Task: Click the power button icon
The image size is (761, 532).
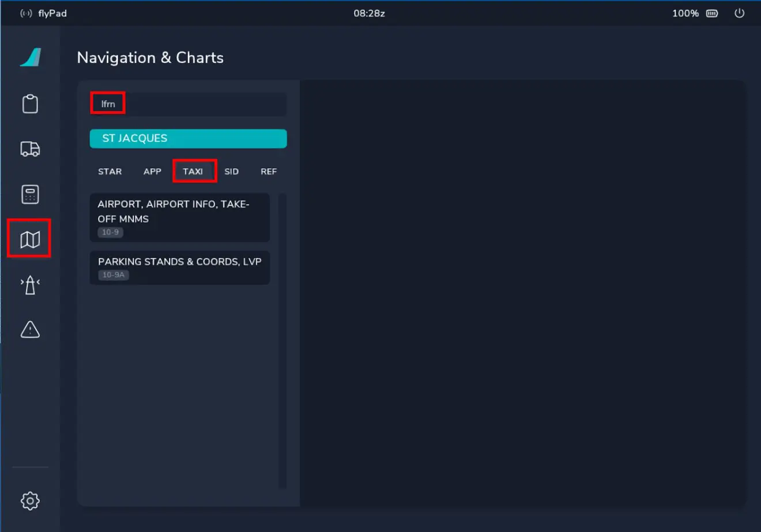Action: point(739,13)
